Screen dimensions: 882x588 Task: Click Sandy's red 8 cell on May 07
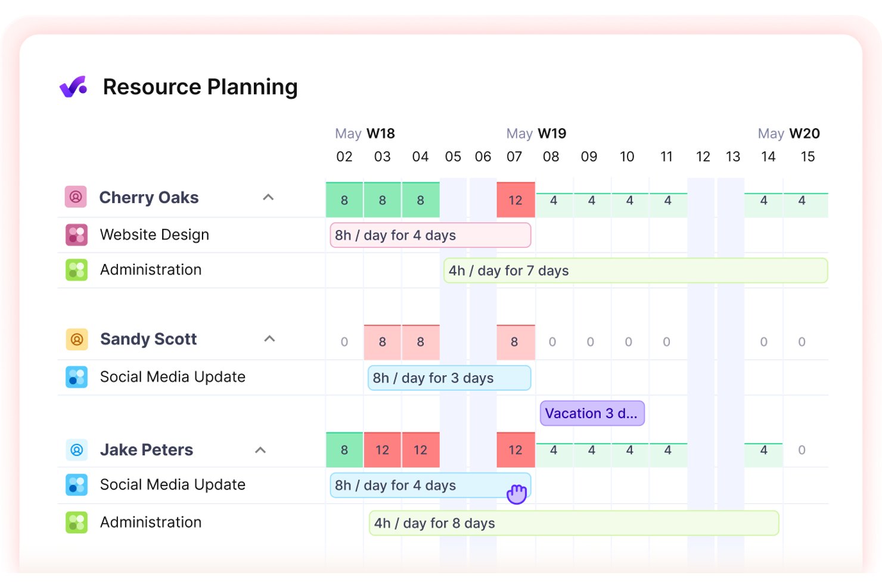515,342
